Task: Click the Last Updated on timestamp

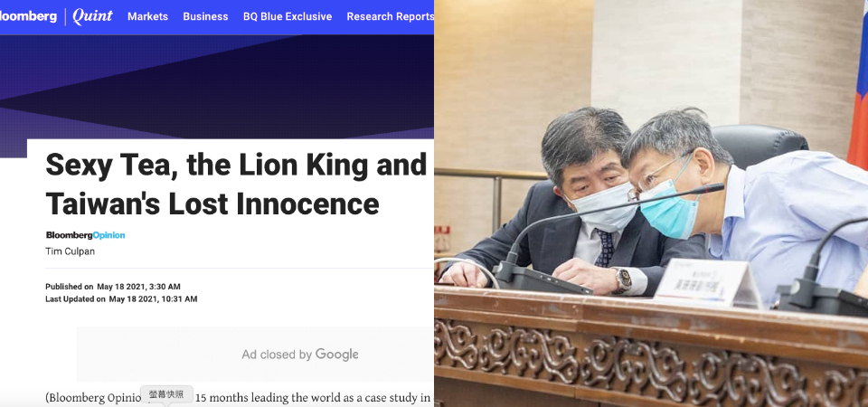Action: pos(121,299)
